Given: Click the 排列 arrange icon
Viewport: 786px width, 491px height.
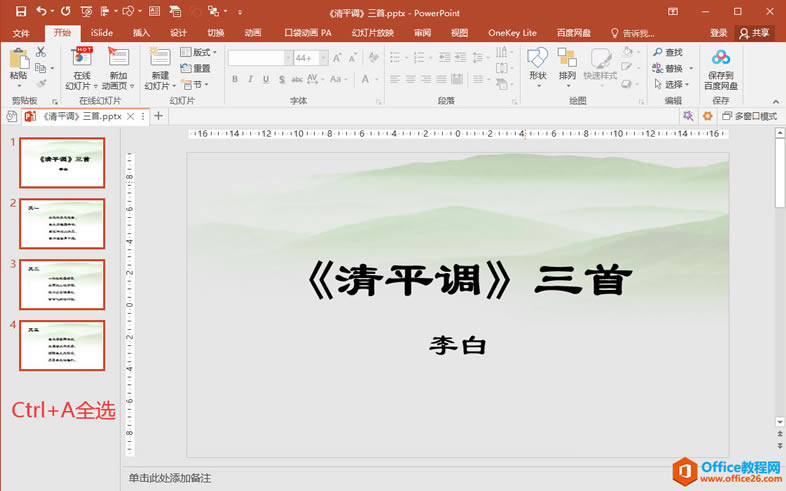Looking at the screenshot, I should [x=567, y=58].
